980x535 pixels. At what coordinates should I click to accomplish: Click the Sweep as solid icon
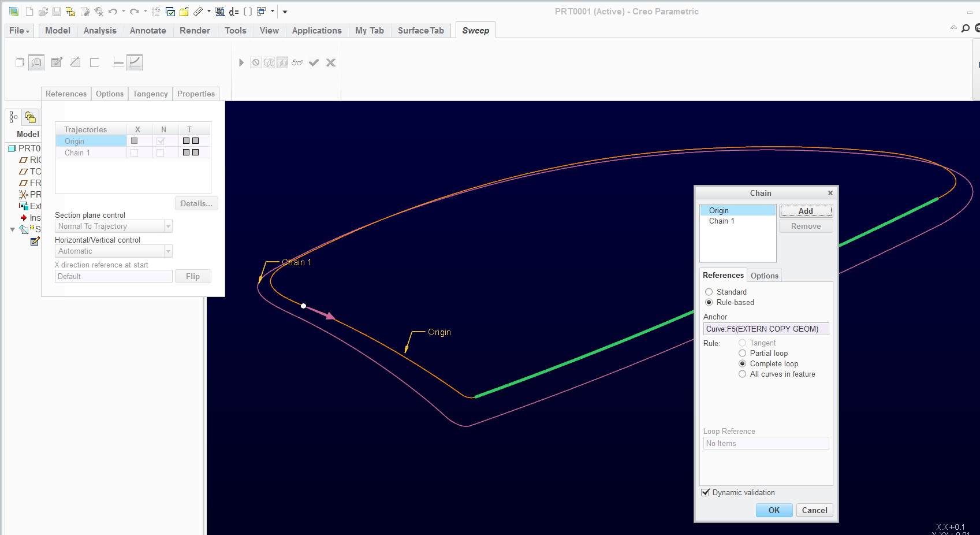(x=20, y=62)
